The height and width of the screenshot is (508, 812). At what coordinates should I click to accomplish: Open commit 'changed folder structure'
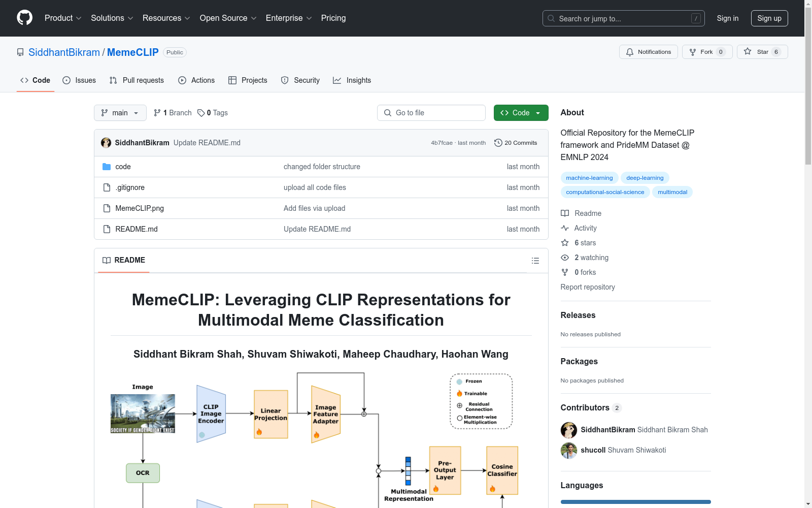[322, 167]
